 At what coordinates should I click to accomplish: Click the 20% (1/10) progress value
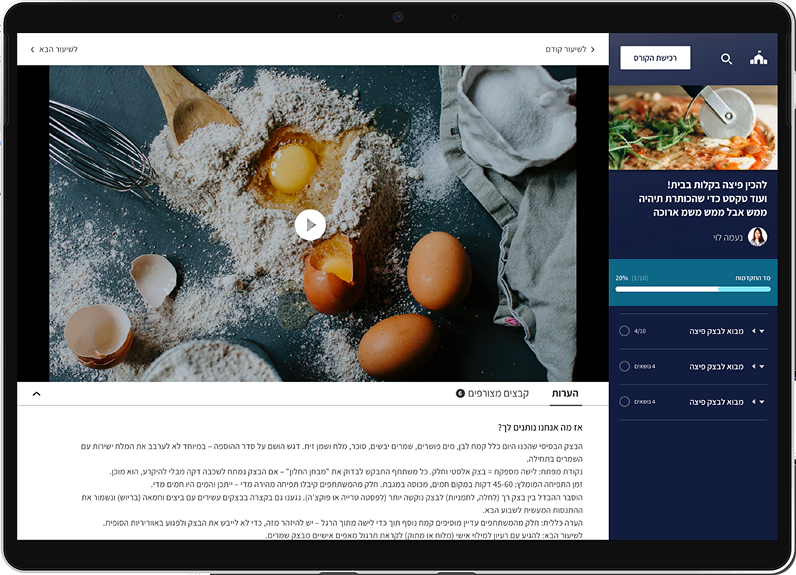(x=632, y=278)
